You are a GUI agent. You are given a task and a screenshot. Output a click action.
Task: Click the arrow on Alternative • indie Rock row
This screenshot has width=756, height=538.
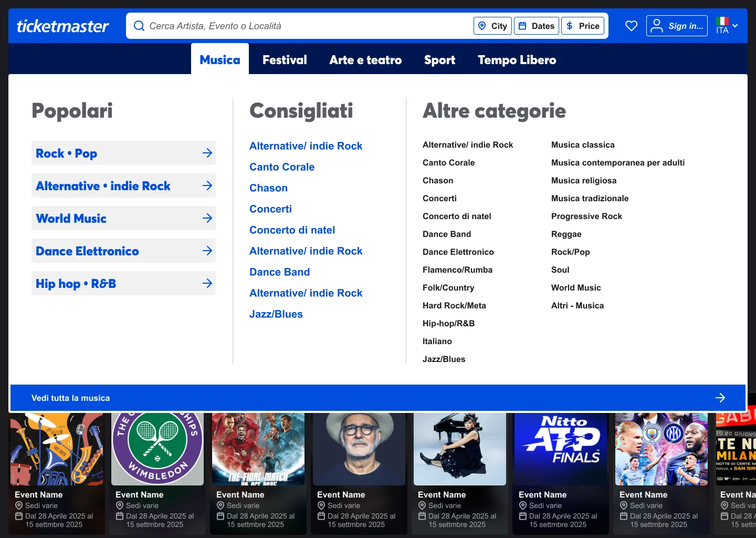pyautogui.click(x=207, y=185)
